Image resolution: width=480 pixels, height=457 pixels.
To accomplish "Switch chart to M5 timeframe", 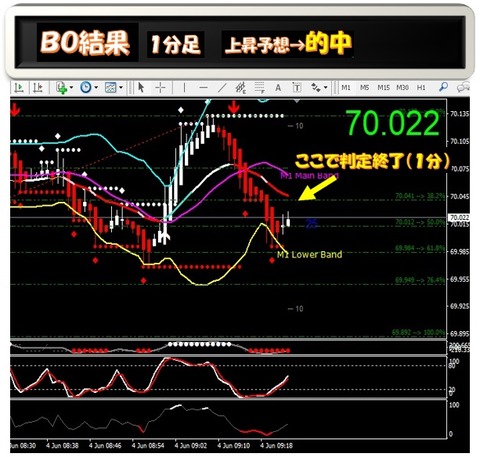I will [364, 88].
